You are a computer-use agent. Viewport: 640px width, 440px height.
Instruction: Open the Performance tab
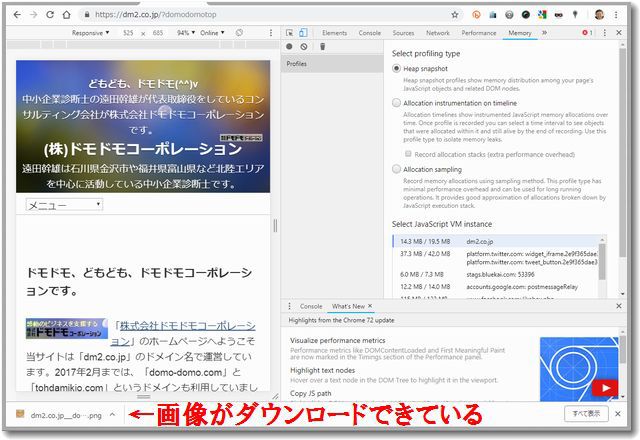[x=479, y=33]
